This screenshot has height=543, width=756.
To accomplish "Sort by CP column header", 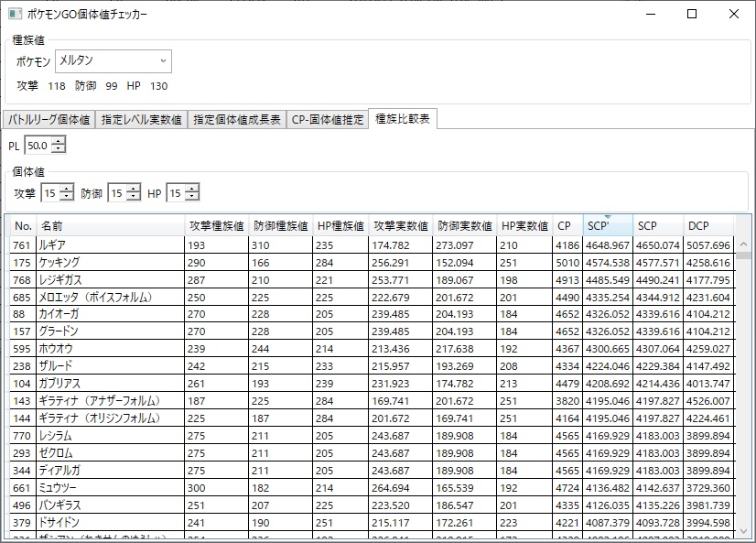I will (567, 225).
